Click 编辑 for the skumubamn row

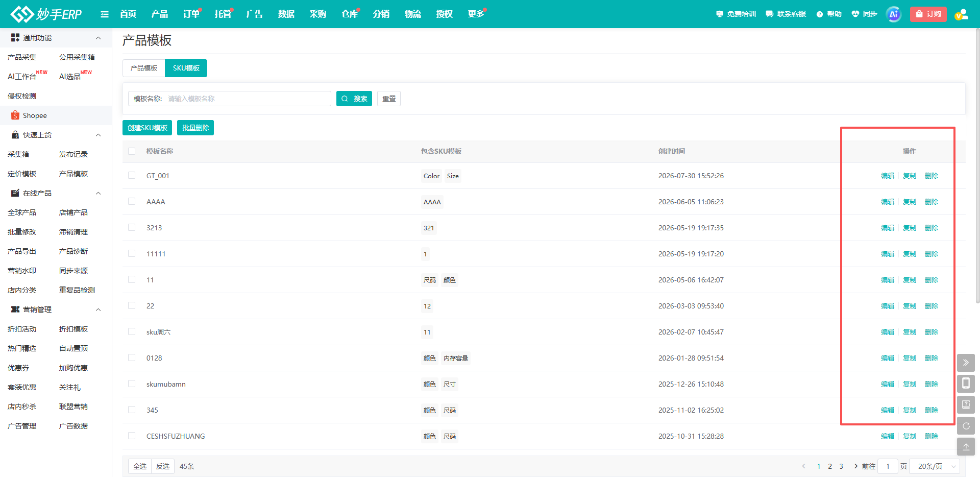point(888,384)
